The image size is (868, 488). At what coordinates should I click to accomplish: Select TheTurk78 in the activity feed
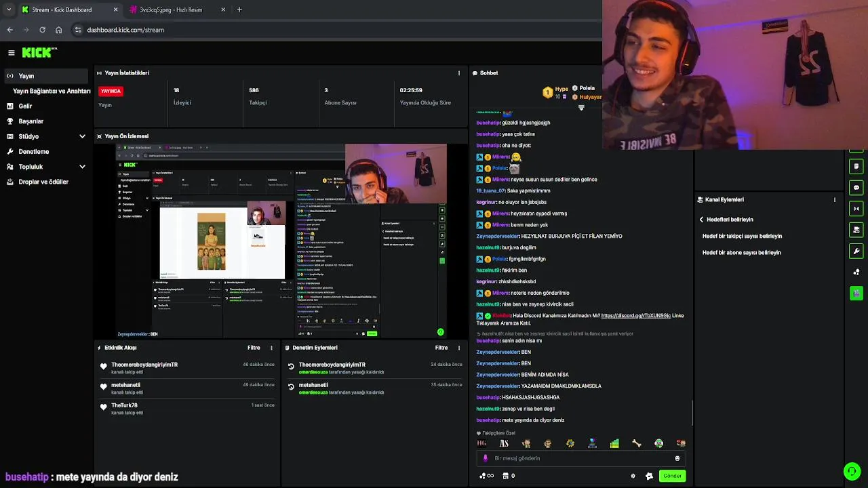coord(124,405)
